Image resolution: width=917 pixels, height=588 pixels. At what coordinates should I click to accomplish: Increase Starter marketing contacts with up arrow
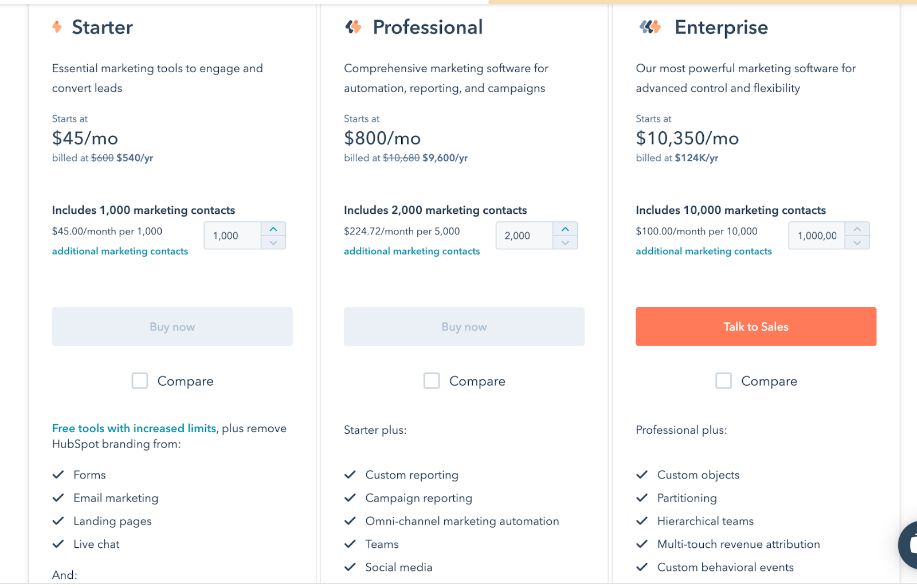[273, 228]
